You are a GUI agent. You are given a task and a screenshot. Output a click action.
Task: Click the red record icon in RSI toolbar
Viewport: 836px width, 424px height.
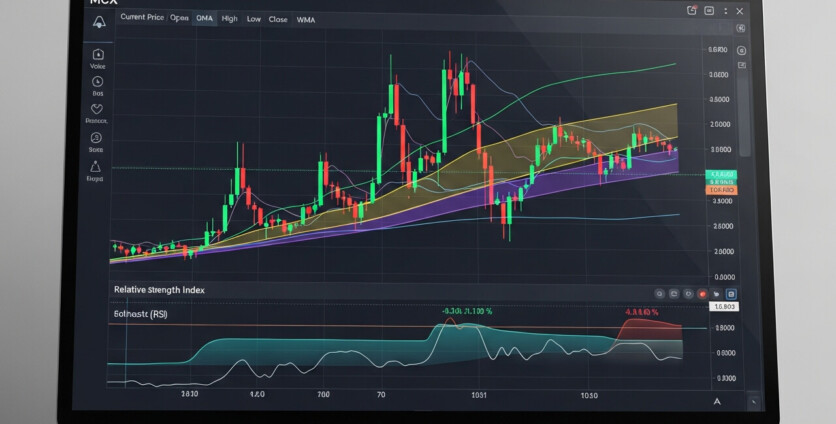[703, 294]
